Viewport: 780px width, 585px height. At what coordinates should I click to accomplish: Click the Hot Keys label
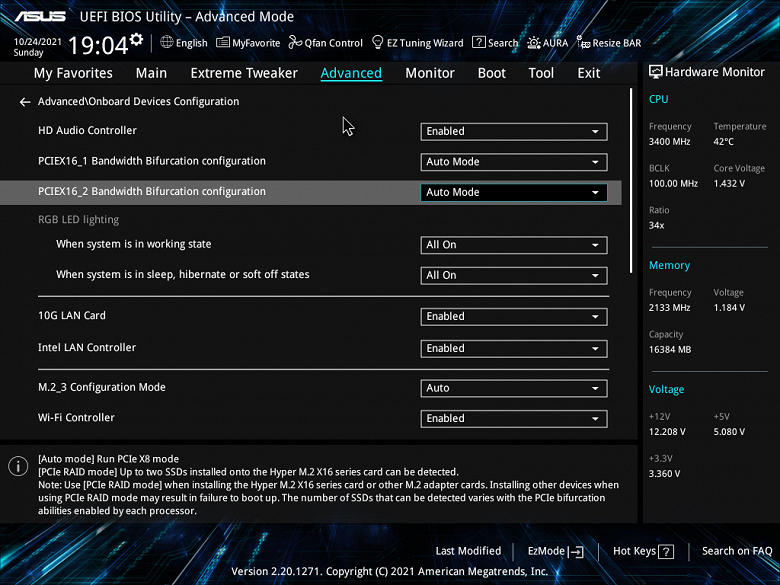(x=634, y=551)
